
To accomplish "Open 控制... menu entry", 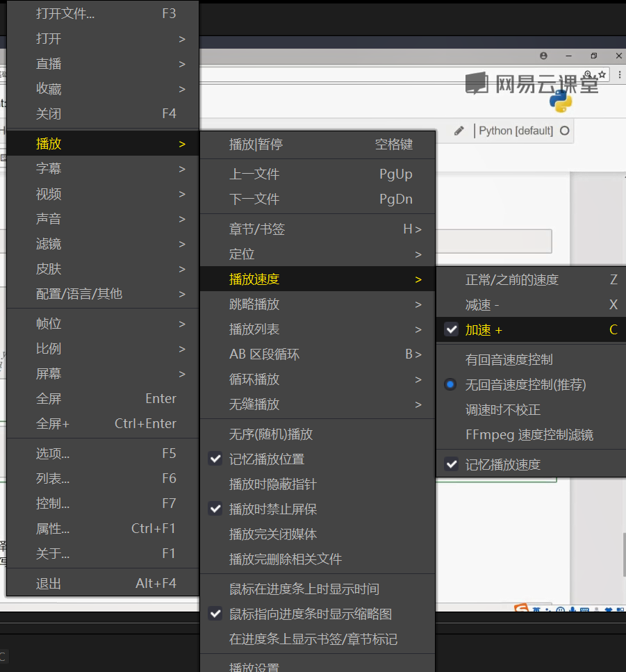I will point(103,503).
